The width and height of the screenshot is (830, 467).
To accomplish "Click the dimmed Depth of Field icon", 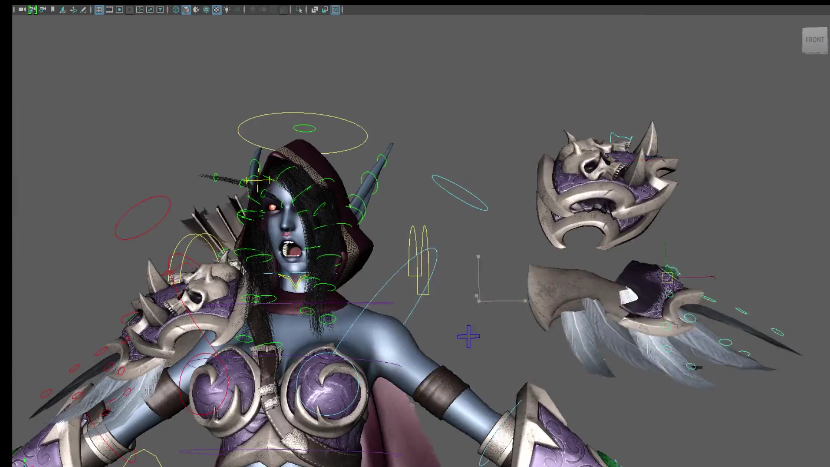I will pyautogui.click(x=283, y=10).
